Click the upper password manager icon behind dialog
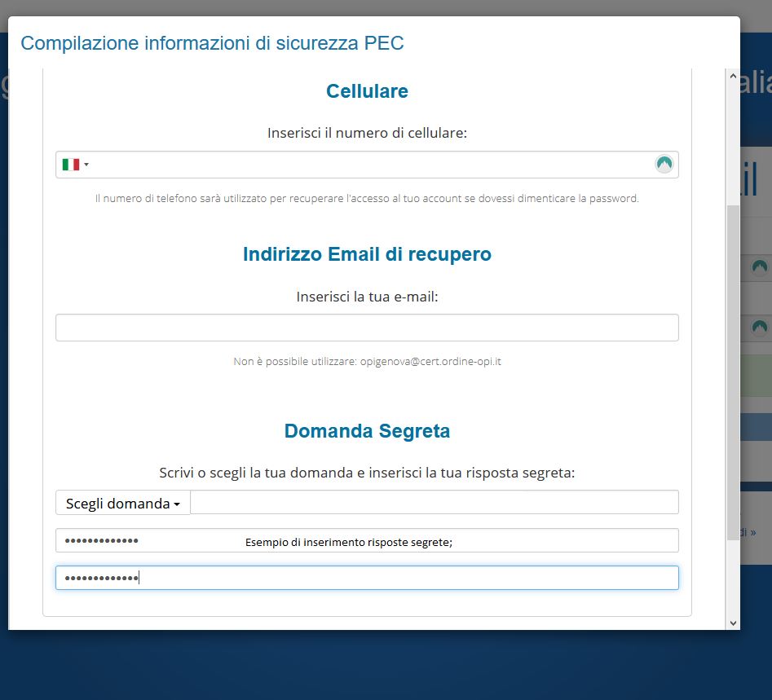The width and height of the screenshot is (772, 700). pyautogui.click(x=759, y=266)
